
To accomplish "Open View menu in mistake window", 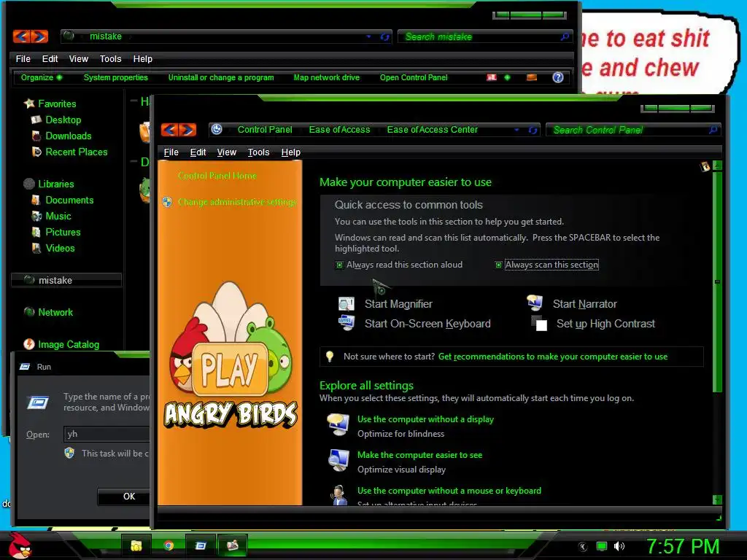I will coord(79,59).
